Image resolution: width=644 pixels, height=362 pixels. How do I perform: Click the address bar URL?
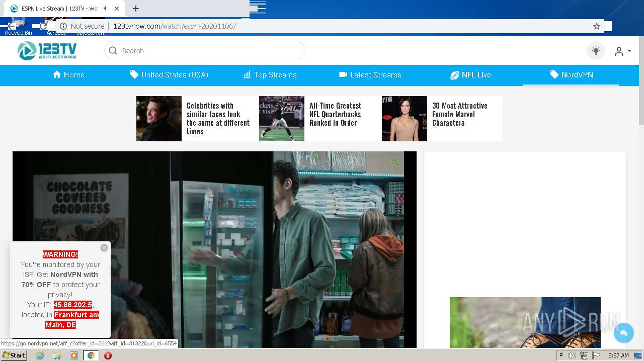click(x=175, y=26)
